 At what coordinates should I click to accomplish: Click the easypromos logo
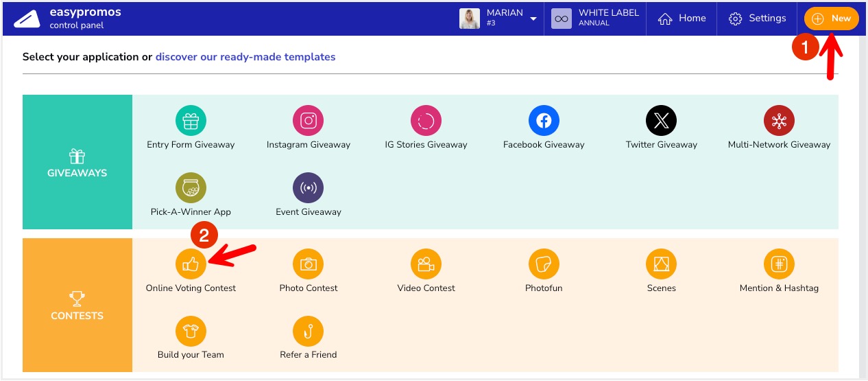pyautogui.click(x=27, y=19)
